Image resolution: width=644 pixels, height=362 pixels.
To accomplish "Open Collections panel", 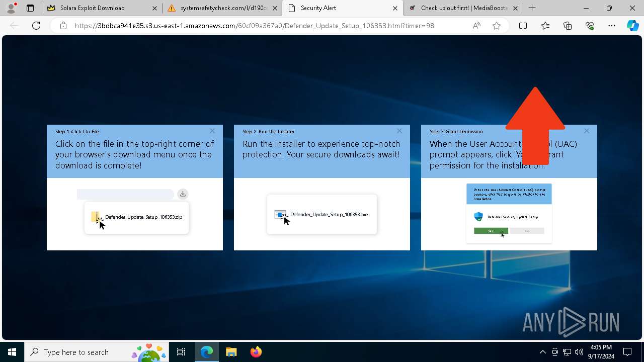I will pyautogui.click(x=568, y=26).
